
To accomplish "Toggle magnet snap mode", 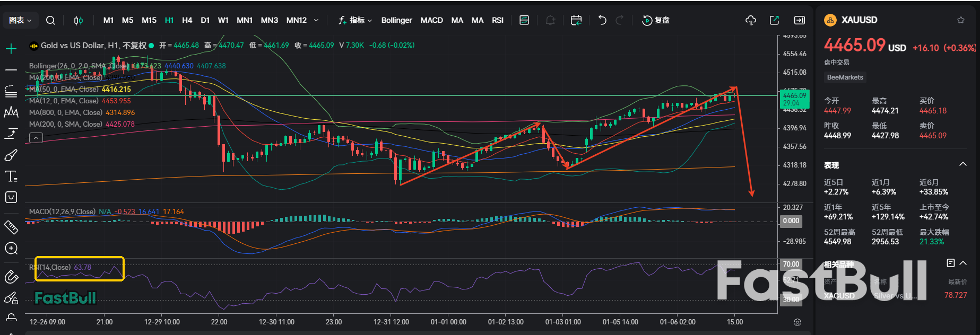I will coord(11,277).
